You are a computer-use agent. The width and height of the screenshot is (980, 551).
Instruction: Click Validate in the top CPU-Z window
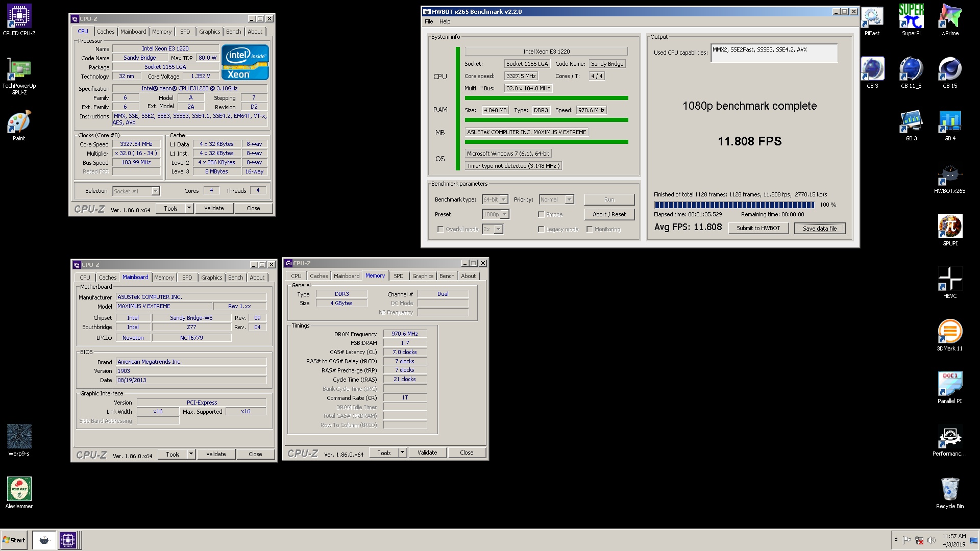214,208
